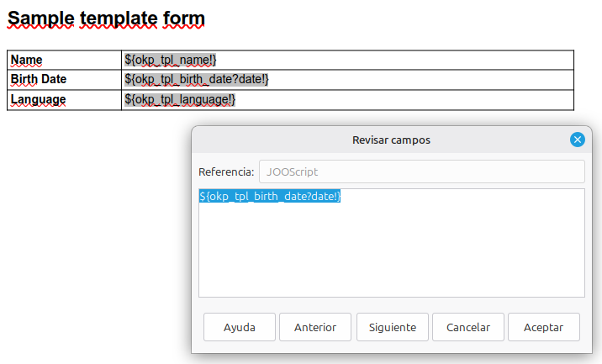602x364 pixels.
Task: Click the Revisar campos title bar
Action: [391, 140]
